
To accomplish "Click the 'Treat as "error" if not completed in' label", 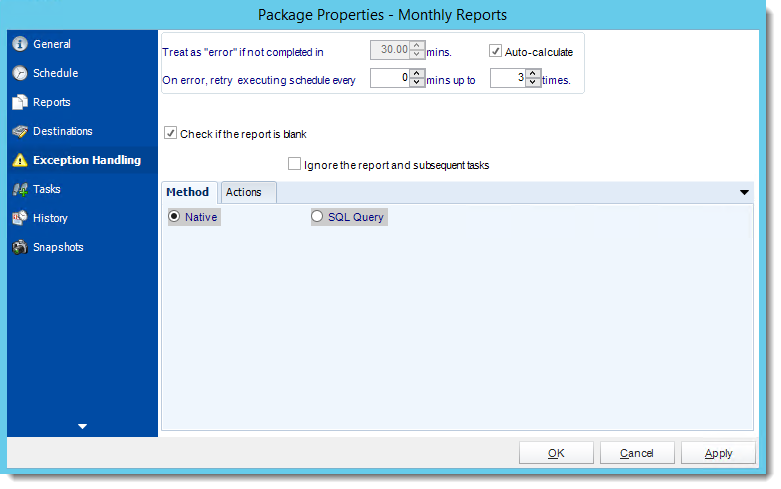I will coord(243,52).
